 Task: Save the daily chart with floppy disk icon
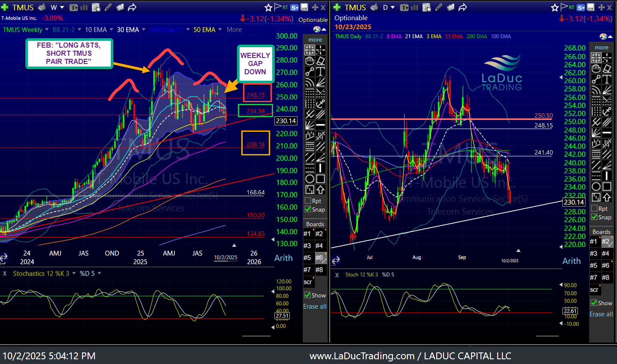pyautogui.click(x=591, y=7)
